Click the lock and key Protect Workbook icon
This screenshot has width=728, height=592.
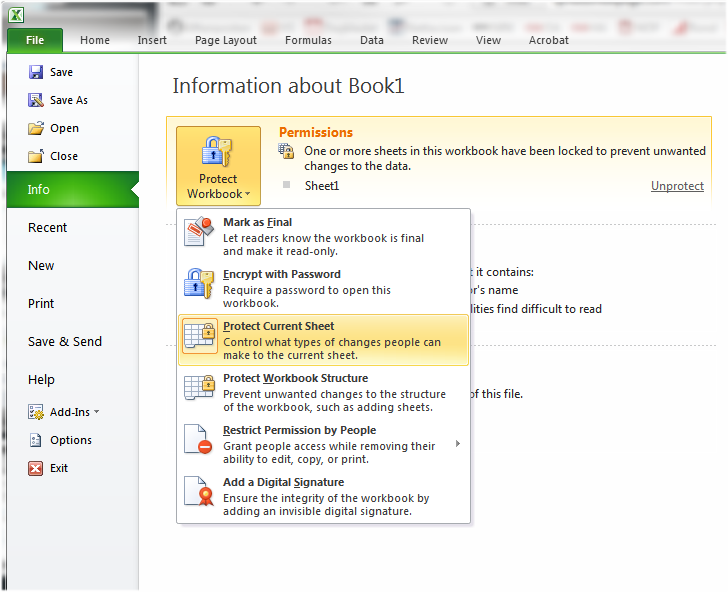217,151
